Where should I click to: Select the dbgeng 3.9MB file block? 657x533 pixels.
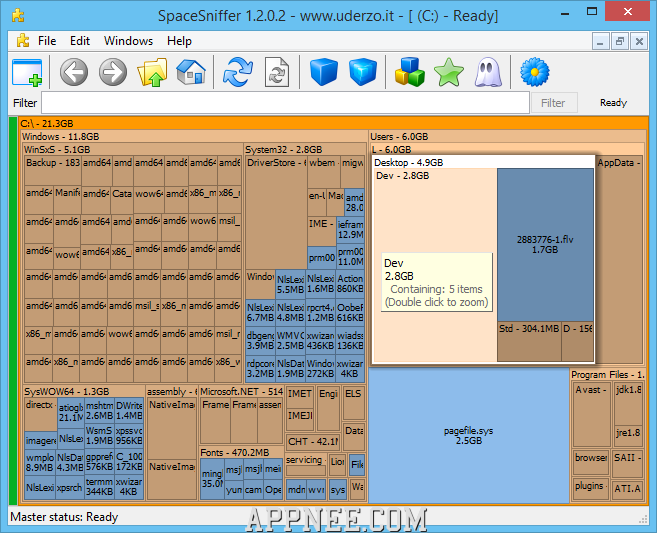pyautogui.click(x=260, y=340)
